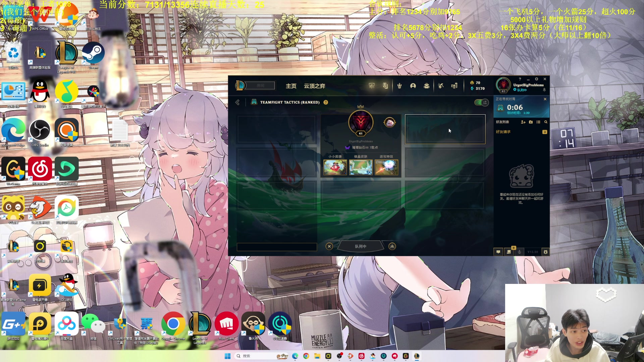
Task: Open the Collection backpack icon
Action: tap(427, 86)
